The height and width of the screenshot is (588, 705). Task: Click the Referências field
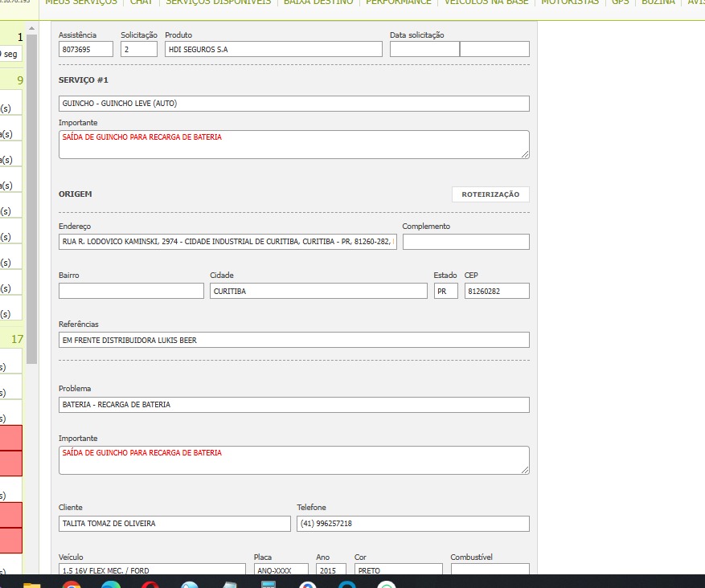[294, 340]
